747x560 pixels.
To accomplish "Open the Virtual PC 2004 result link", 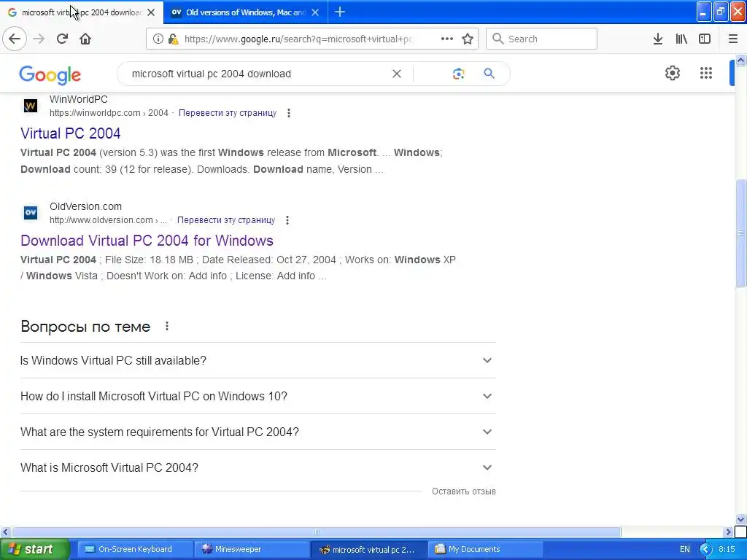I will coord(71,133).
